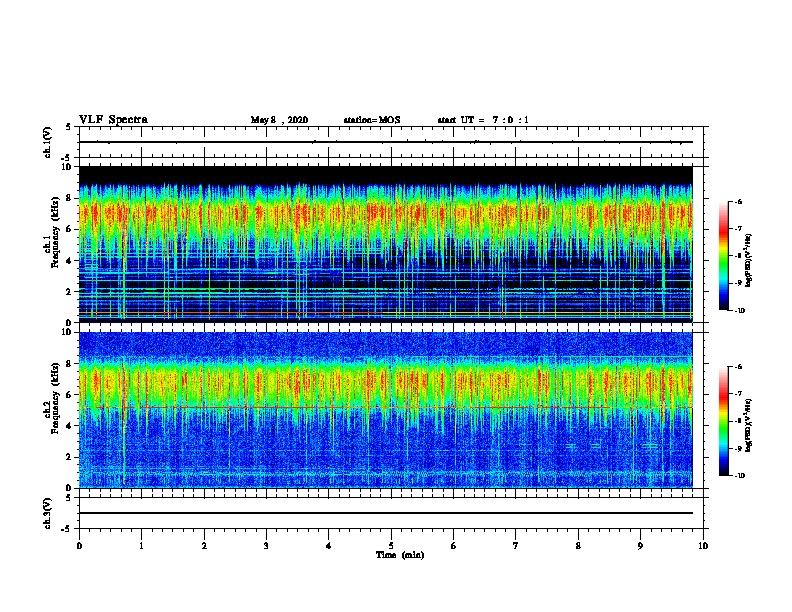Click the '10' kHz tick of ch.1 spectrogram
Image resolution: width=792 pixels, height=612 pixels.
pos(66,167)
